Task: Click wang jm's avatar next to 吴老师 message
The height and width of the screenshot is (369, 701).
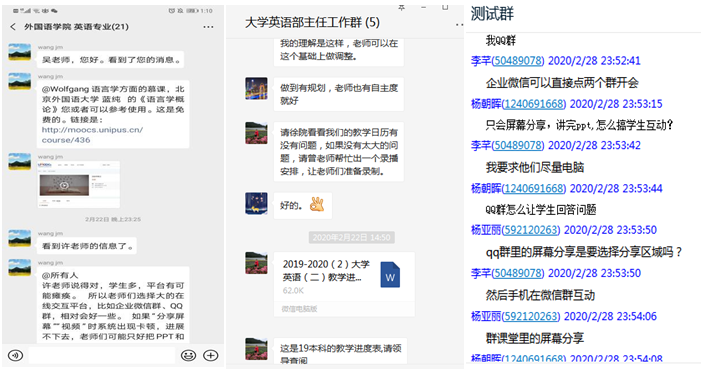Action: tap(20, 53)
